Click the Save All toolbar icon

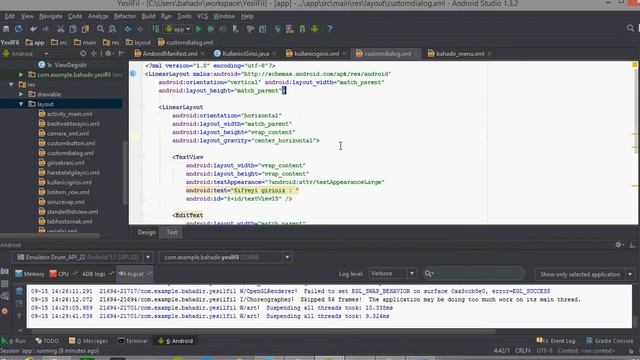click(6, 29)
